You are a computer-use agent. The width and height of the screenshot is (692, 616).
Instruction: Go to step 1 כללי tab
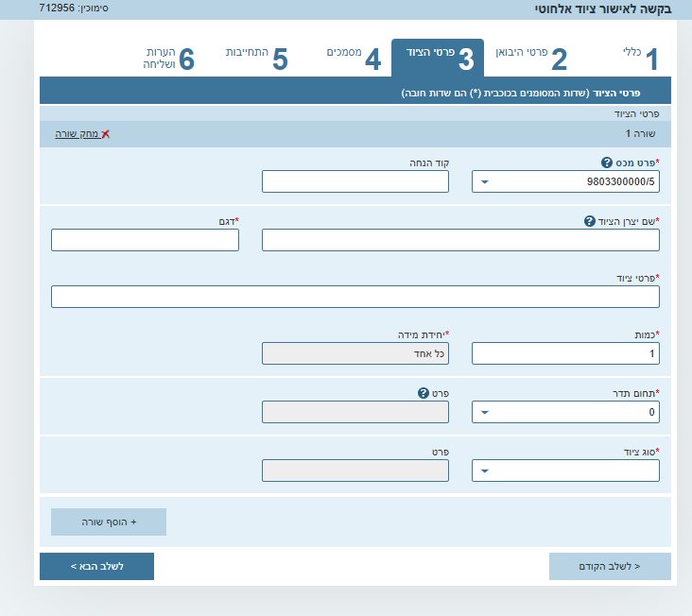[639, 59]
